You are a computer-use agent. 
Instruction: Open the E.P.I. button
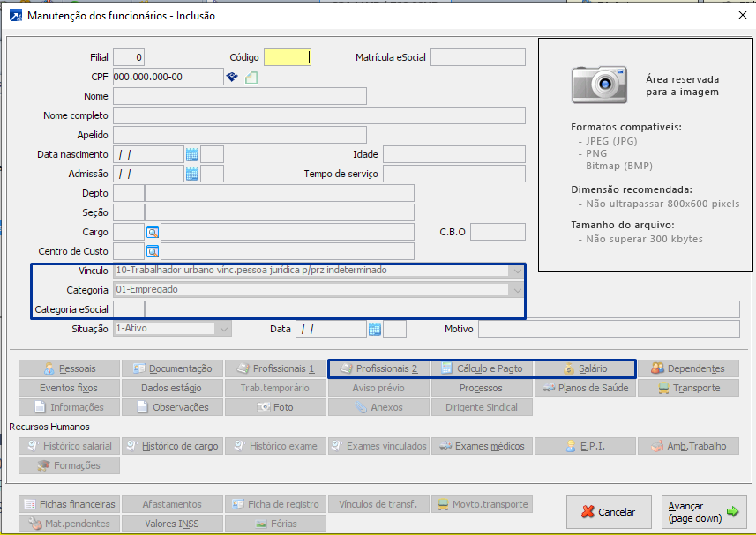[585, 446]
